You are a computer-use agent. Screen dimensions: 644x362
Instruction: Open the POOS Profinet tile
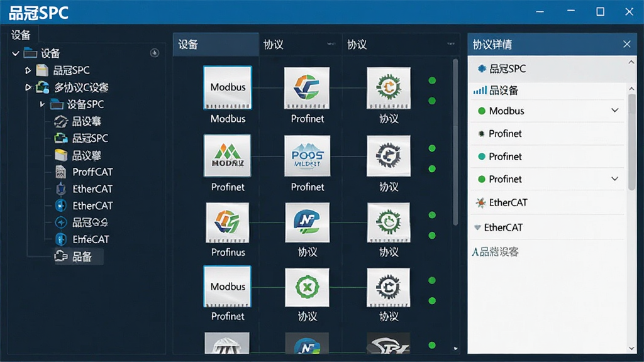[x=307, y=156]
